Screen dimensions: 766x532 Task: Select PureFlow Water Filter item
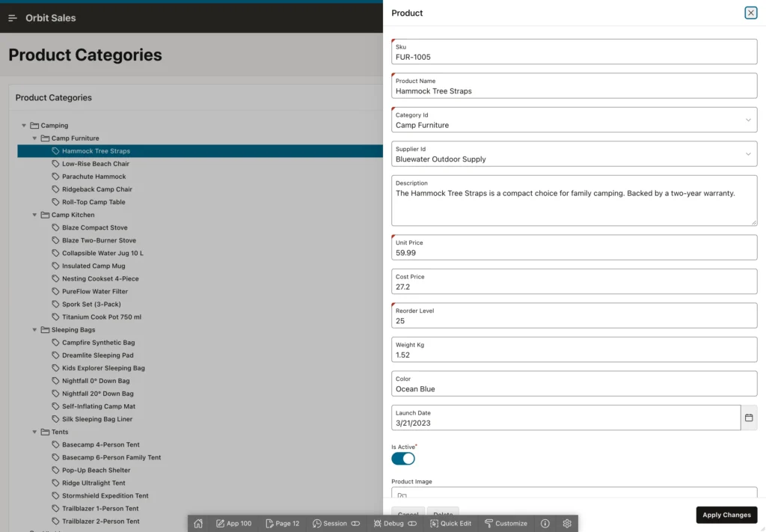point(95,291)
